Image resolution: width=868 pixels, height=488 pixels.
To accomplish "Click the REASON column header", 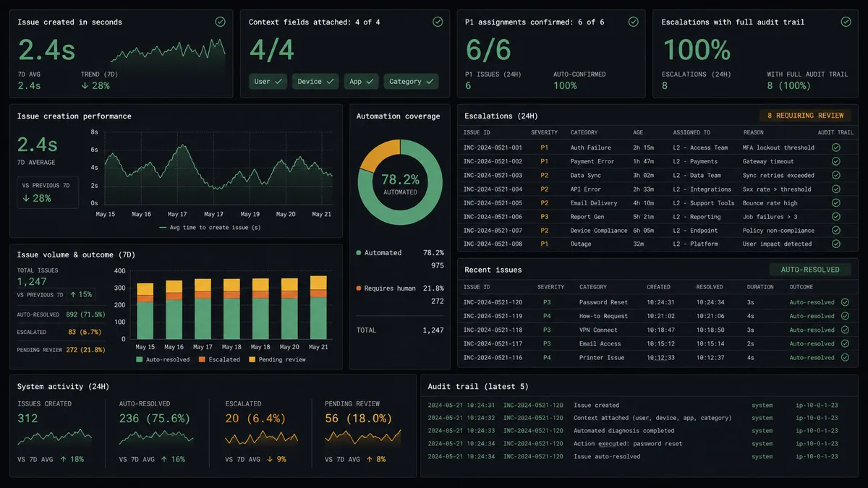I will (x=753, y=133).
